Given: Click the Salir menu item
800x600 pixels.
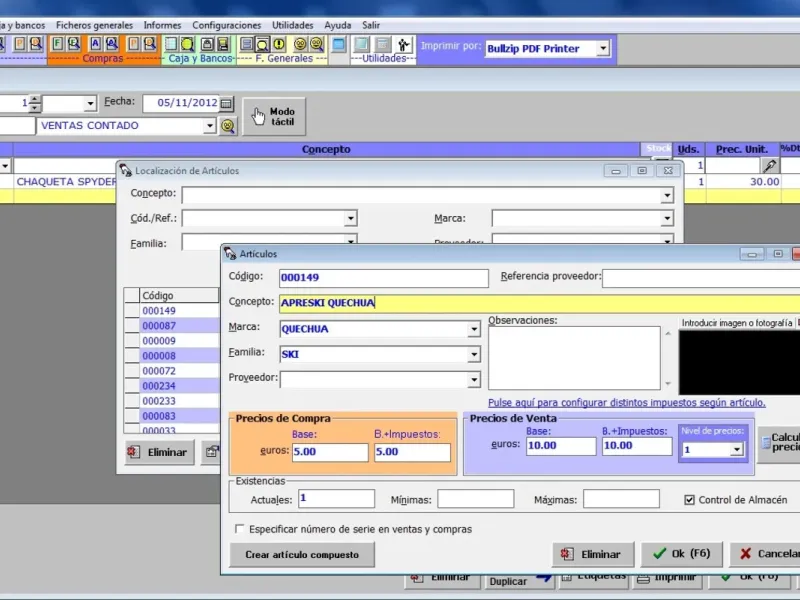Looking at the screenshot, I should coord(371,25).
